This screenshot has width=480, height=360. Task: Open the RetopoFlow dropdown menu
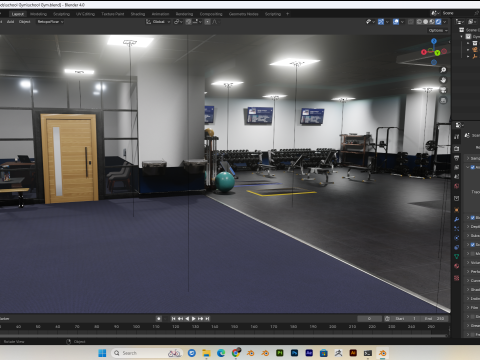click(x=50, y=22)
